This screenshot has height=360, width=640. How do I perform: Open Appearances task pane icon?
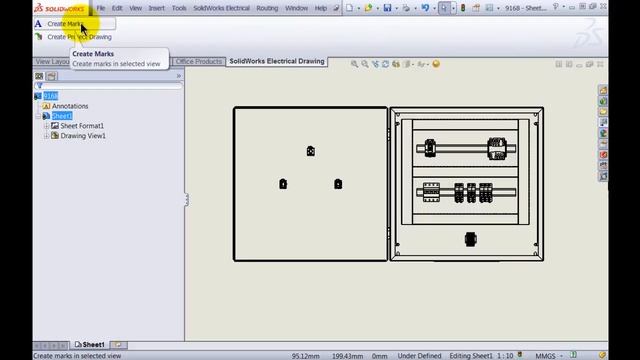[x=603, y=133]
